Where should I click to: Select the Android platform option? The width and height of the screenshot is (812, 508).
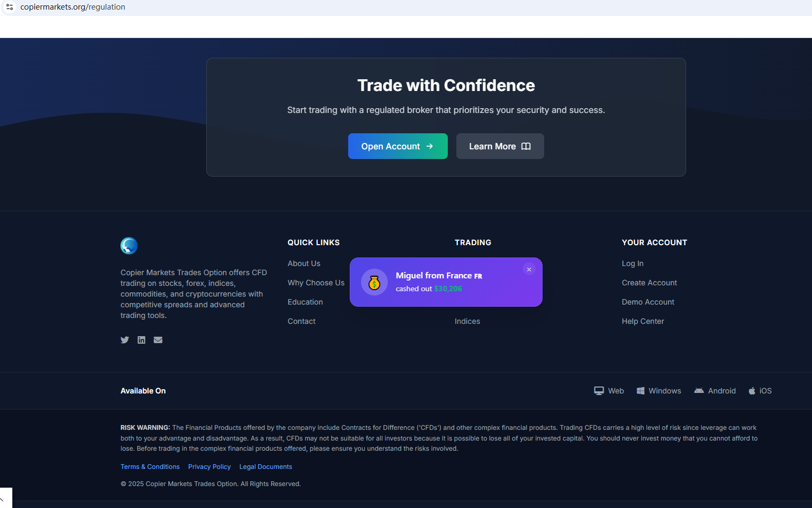pos(715,391)
